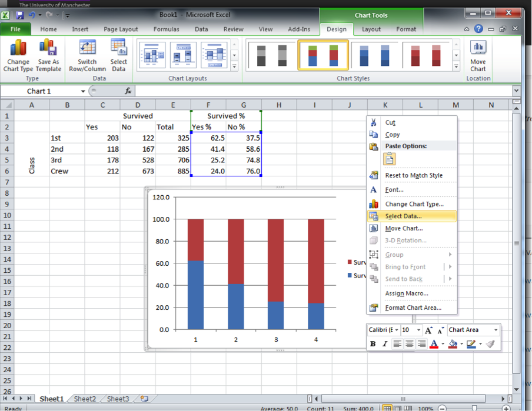Click Save icon in Quick Access Toolbar
532x411 pixels.
tap(20, 15)
